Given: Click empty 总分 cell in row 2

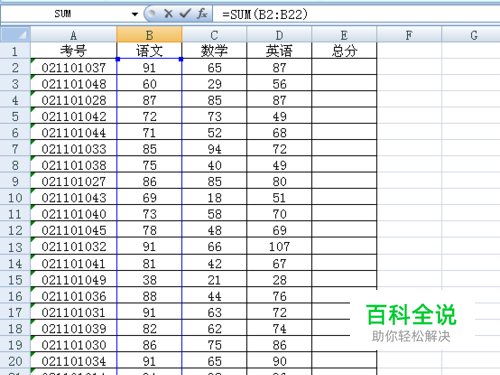Looking at the screenshot, I should 344,67.
